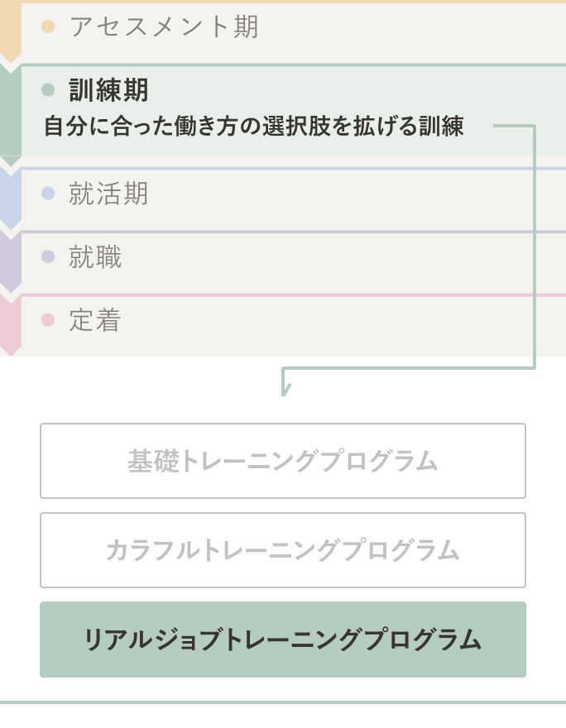Click the pink chevron marker next to 定着
Screen dimensions: 566x728
coord(11,325)
